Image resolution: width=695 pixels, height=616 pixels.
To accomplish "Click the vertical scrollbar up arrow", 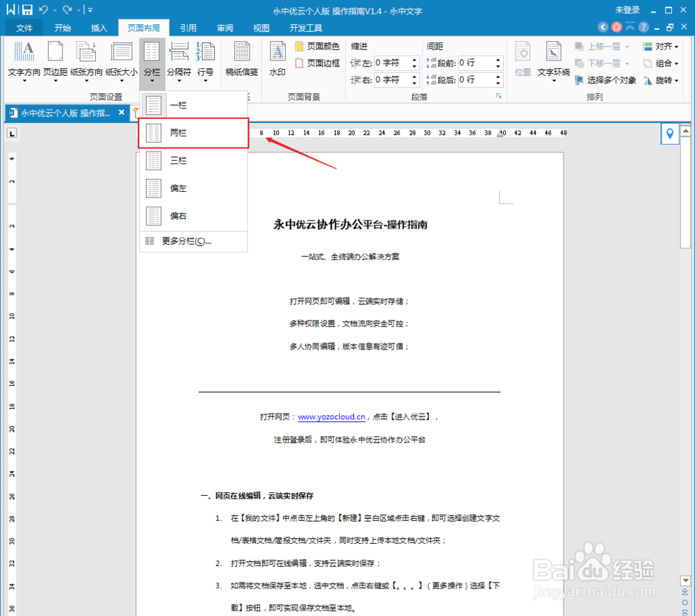I will coord(685,131).
